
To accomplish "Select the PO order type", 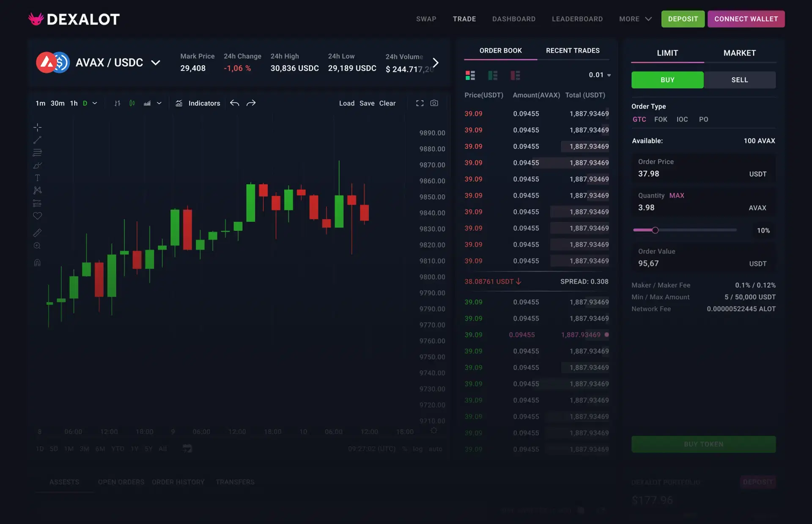I will click(703, 119).
